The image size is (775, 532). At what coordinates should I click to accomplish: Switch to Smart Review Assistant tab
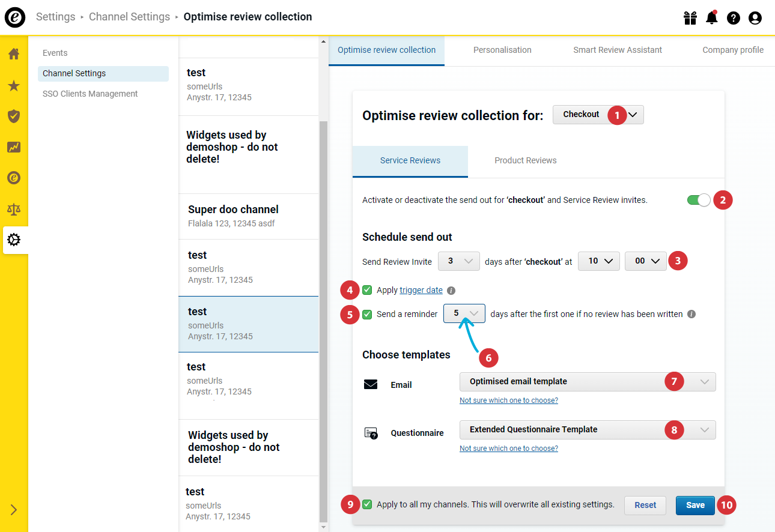pyautogui.click(x=618, y=50)
